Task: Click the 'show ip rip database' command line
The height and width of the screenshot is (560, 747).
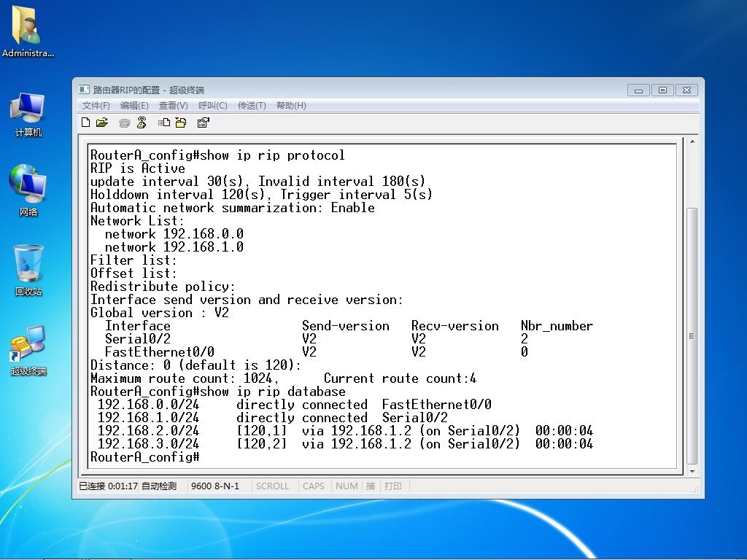Action: point(217,392)
